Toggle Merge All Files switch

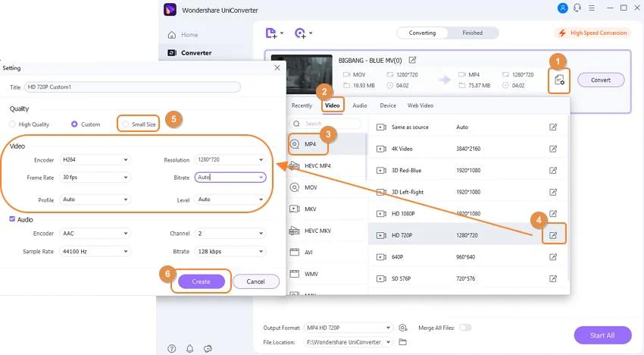pos(465,328)
